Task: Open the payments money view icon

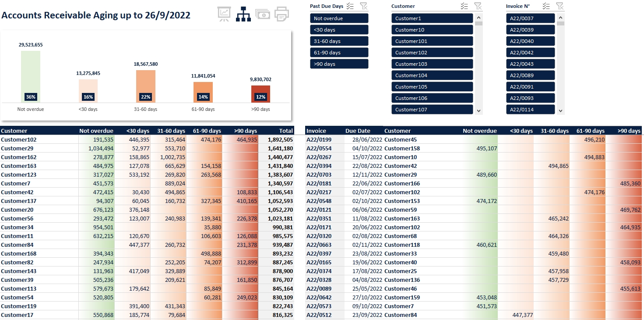Action: 263,14
